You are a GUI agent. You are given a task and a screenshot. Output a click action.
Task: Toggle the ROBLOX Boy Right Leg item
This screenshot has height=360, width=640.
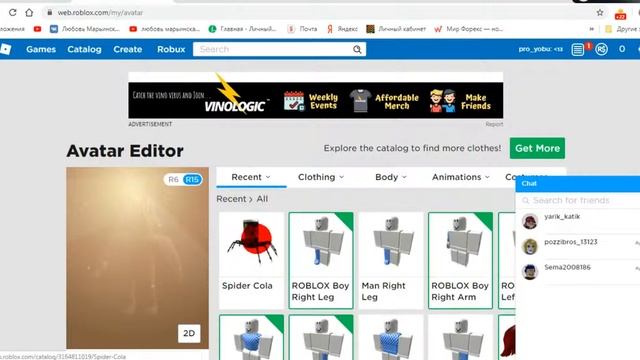[321, 260]
